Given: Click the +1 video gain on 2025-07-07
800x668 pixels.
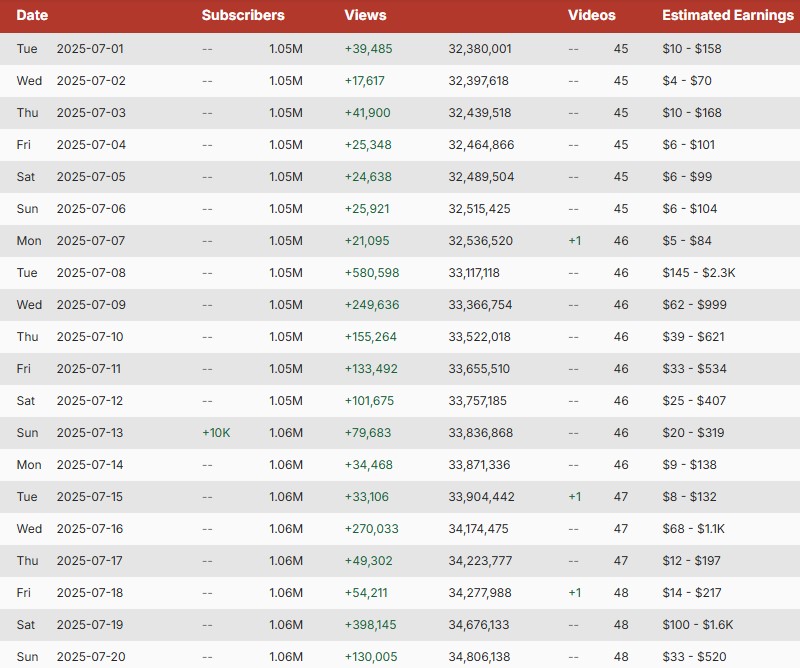Looking at the screenshot, I should tap(574, 241).
